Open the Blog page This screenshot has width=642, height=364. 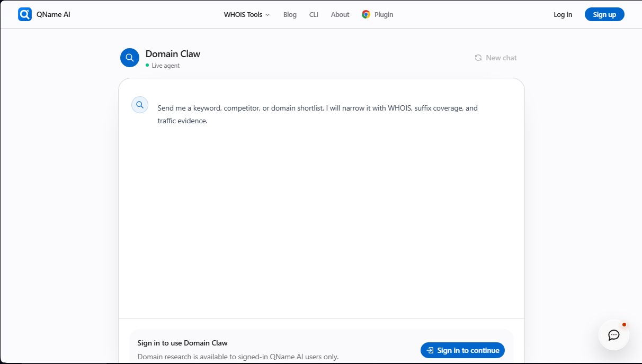pos(290,14)
